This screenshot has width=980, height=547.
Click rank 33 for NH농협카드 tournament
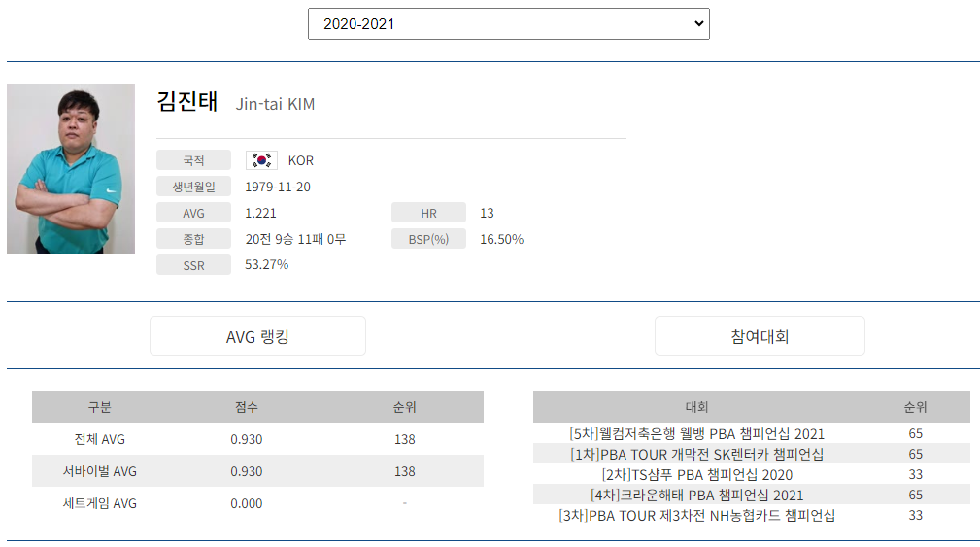[916, 516]
